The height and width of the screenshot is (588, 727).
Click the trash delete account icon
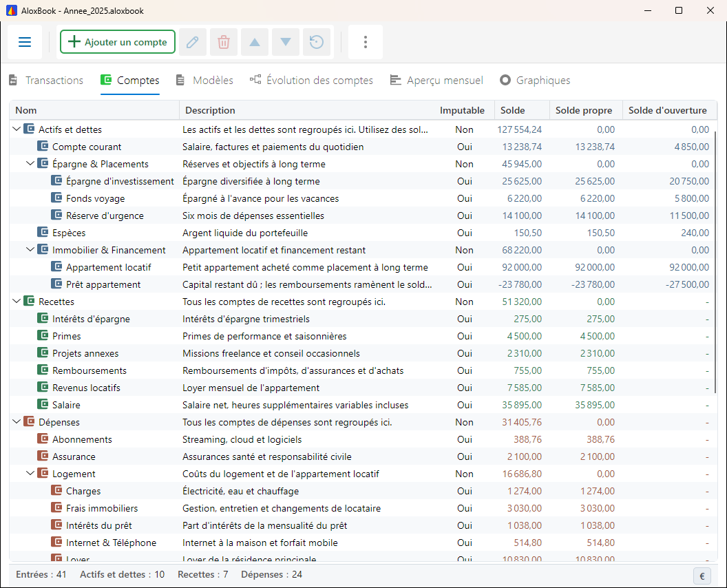click(224, 42)
